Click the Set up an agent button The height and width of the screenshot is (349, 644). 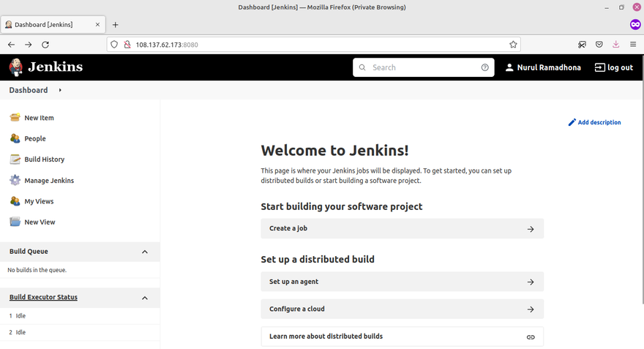402,282
